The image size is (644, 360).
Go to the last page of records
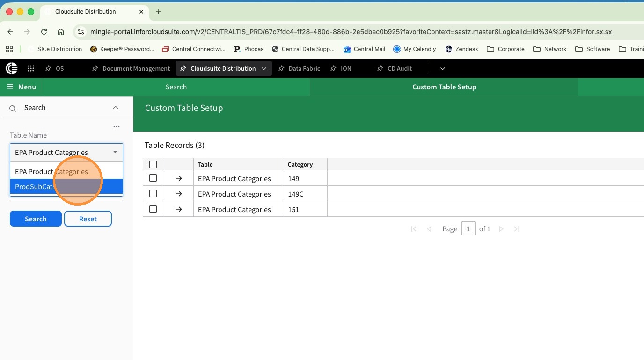[x=517, y=229]
